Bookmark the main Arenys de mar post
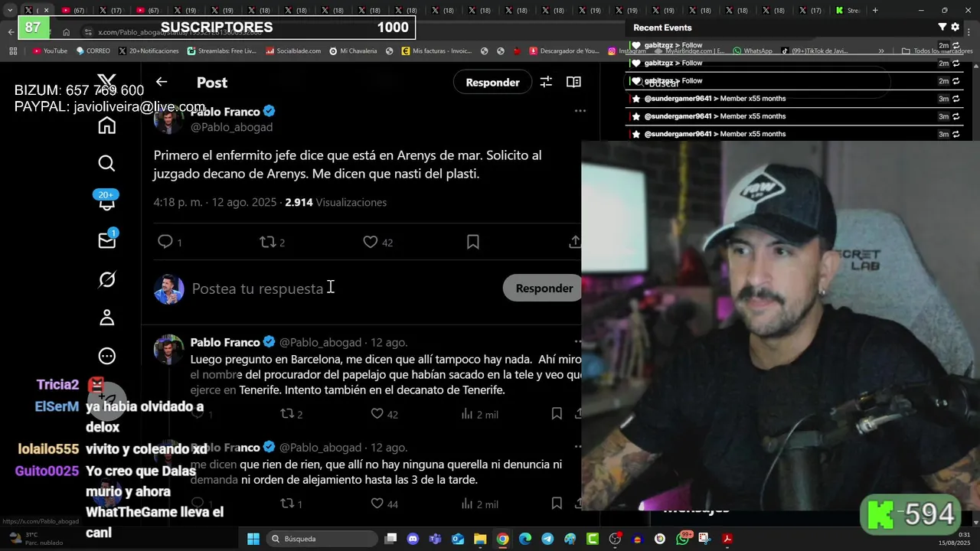The height and width of the screenshot is (551, 980). tap(473, 242)
